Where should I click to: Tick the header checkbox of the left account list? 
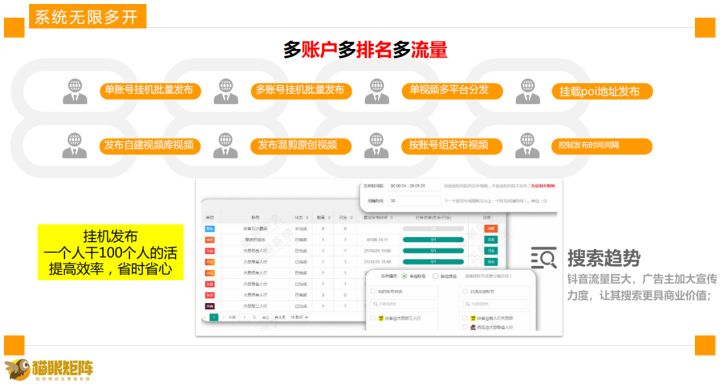[373, 291]
